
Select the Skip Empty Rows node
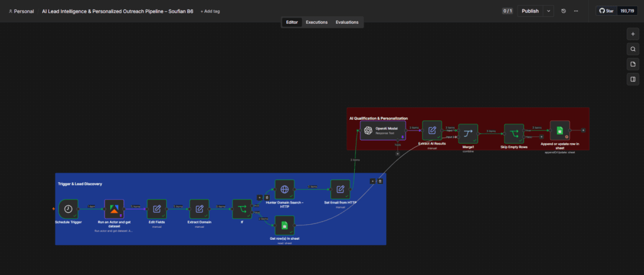[514, 134]
